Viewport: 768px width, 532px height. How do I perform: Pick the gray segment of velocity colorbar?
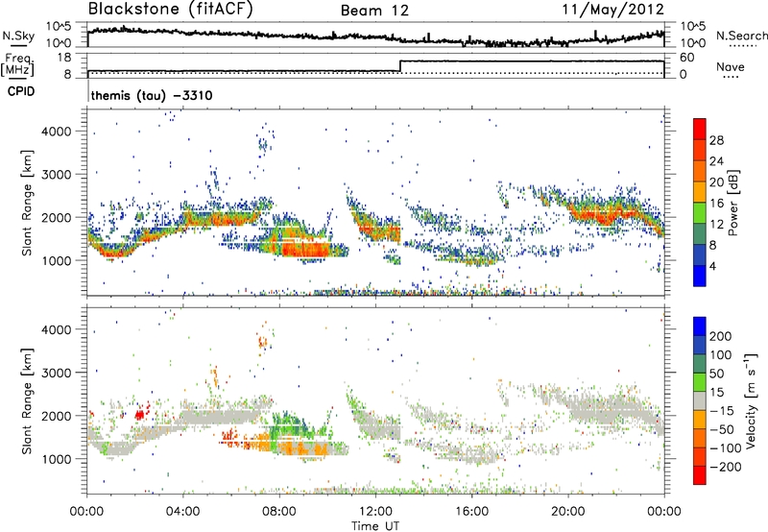[x=700, y=400]
